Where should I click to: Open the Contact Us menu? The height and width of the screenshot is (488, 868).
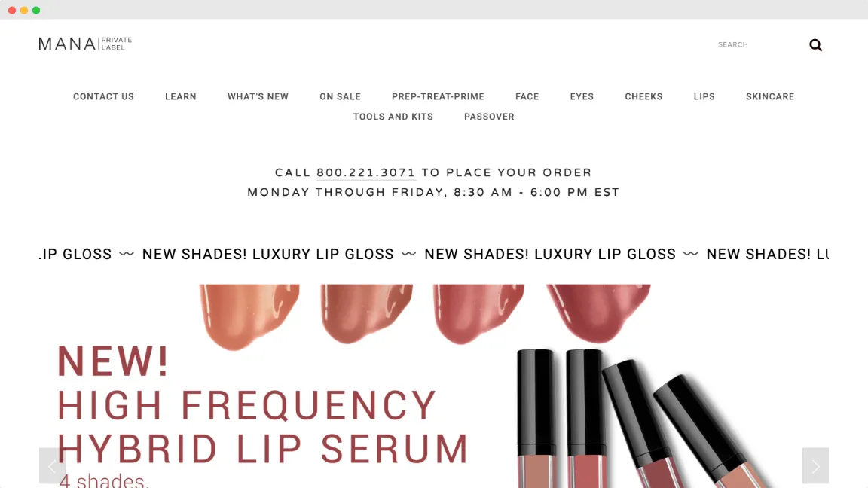pos(103,96)
